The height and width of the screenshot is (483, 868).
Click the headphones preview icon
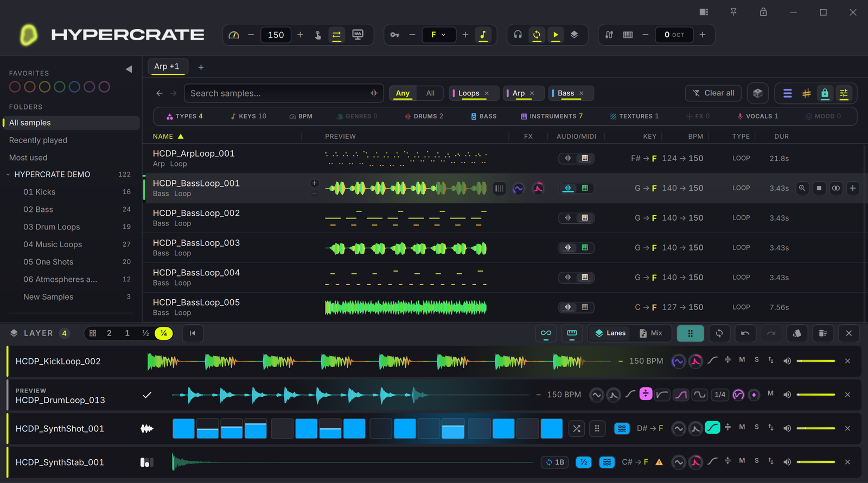coord(518,35)
